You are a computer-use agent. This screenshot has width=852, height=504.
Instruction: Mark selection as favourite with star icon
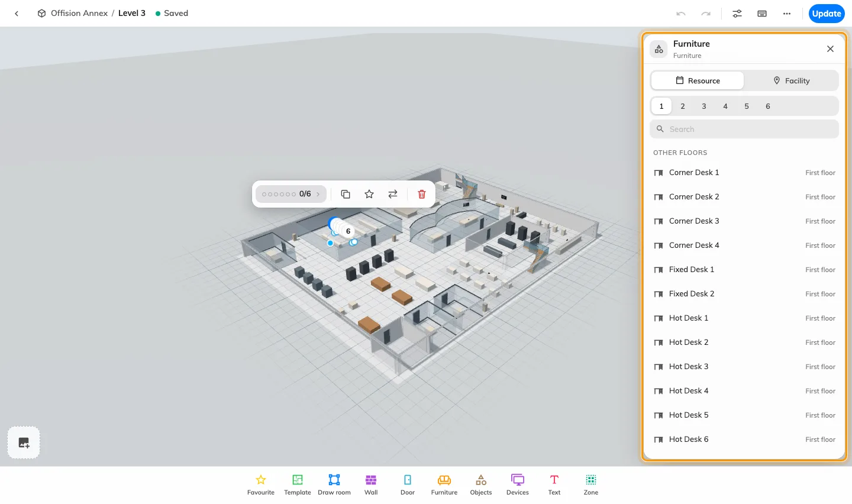(x=369, y=194)
